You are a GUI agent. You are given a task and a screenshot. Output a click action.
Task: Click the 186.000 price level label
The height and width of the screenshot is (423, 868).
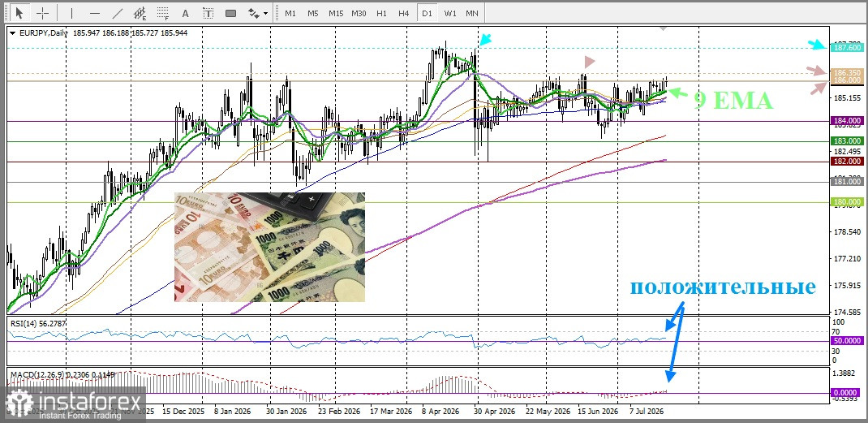[847, 80]
